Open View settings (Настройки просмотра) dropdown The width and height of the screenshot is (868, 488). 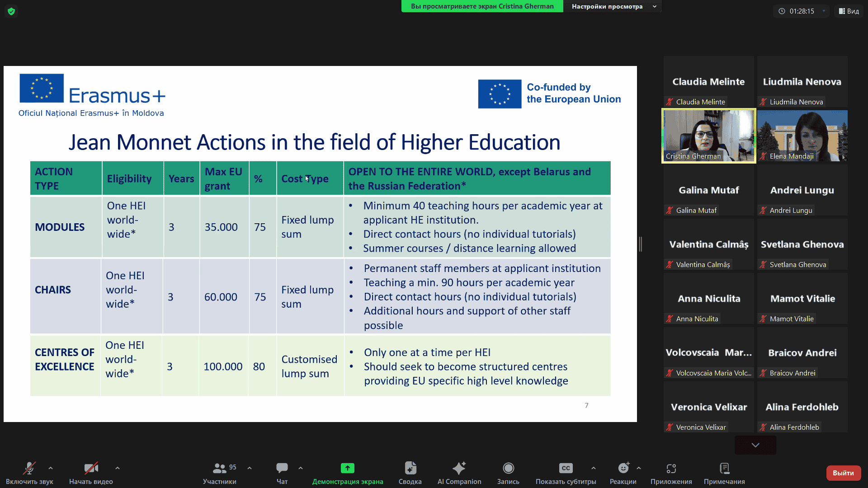pyautogui.click(x=613, y=6)
